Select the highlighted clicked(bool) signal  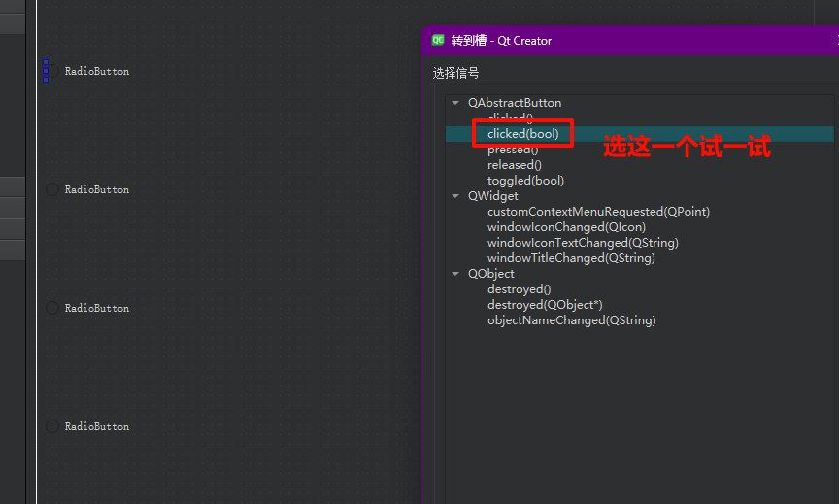[522, 134]
